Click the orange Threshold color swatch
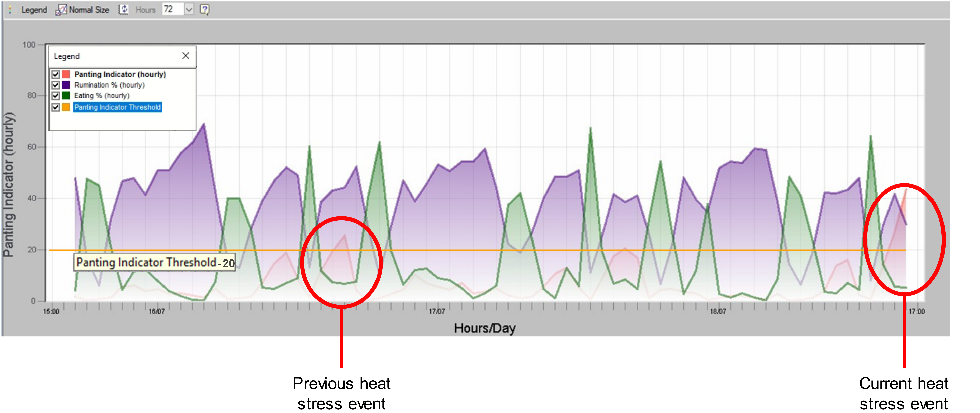 point(66,107)
